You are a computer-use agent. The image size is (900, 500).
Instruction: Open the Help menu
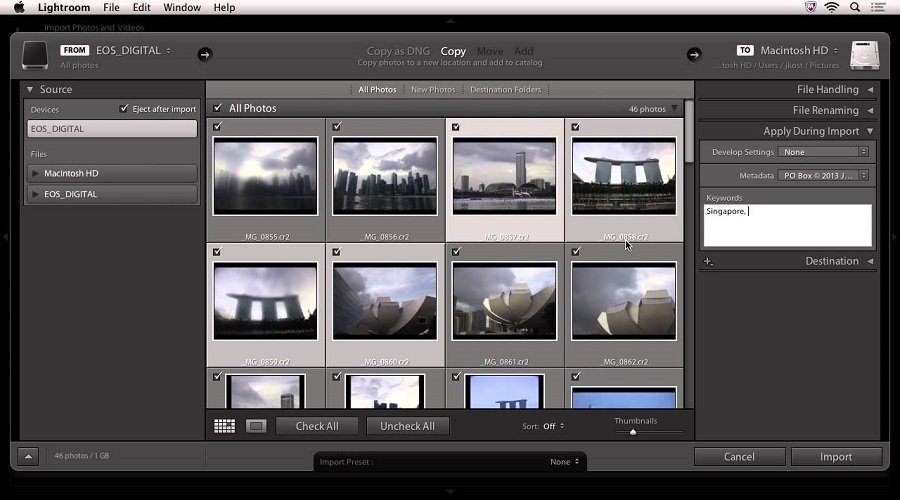click(224, 7)
